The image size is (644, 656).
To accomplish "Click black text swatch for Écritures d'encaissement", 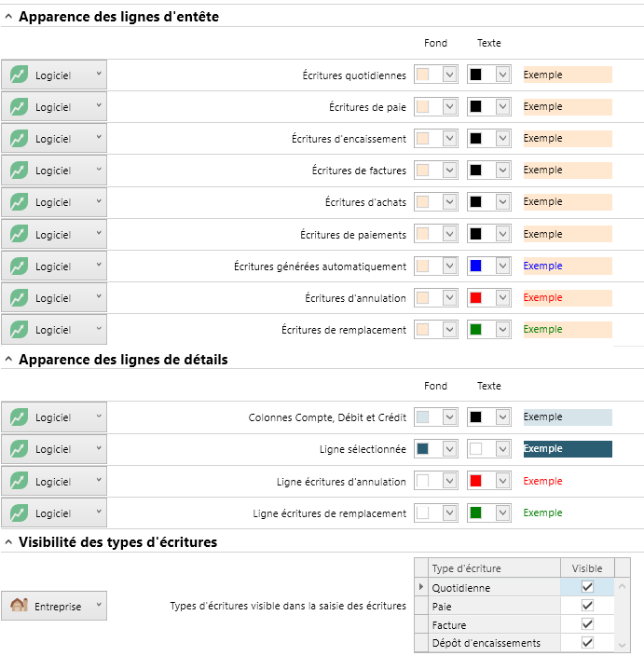I will [x=476, y=138].
